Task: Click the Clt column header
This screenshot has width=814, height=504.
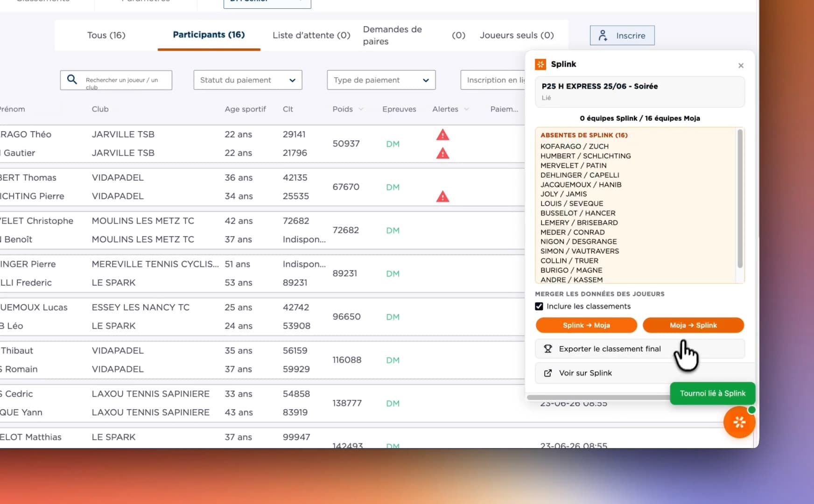Action: click(288, 109)
